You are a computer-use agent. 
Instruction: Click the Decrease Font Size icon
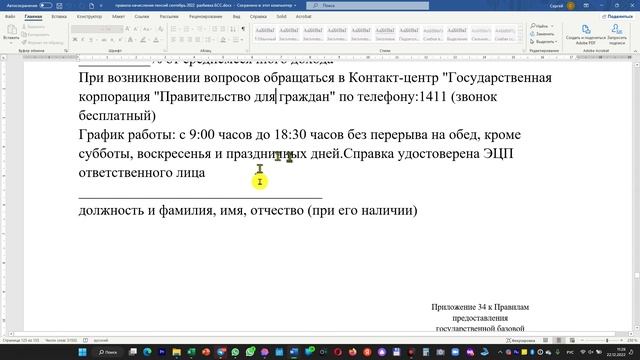(136, 29)
